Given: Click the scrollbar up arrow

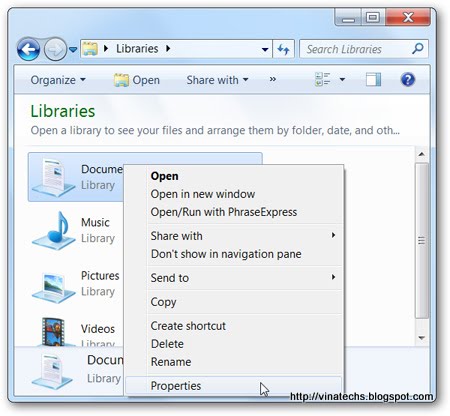Looking at the screenshot, I should click(x=421, y=154).
